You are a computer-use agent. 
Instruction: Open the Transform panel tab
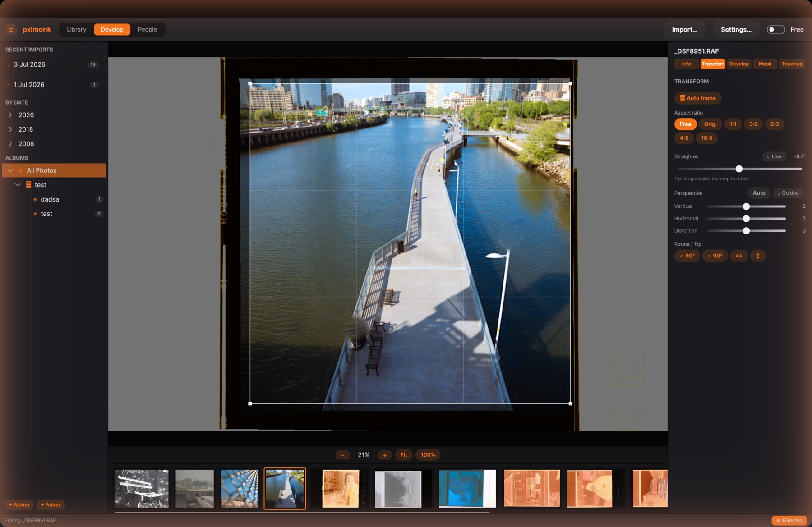[713, 64]
